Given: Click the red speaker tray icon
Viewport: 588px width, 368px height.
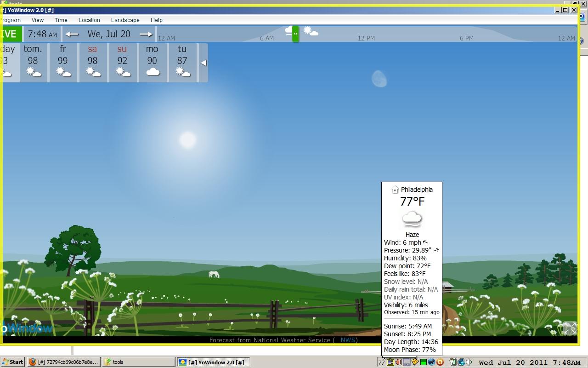Looking at the screenshot, I should [x=398, y=362].
